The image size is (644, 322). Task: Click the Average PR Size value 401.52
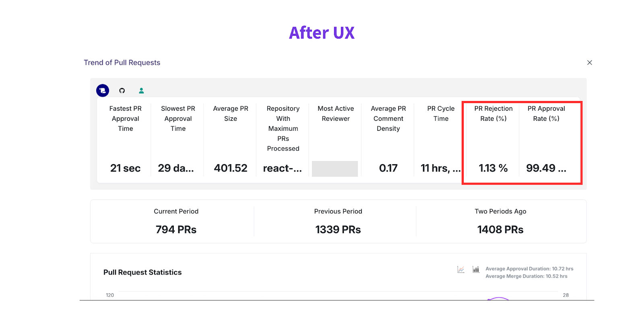pos(231,168)
